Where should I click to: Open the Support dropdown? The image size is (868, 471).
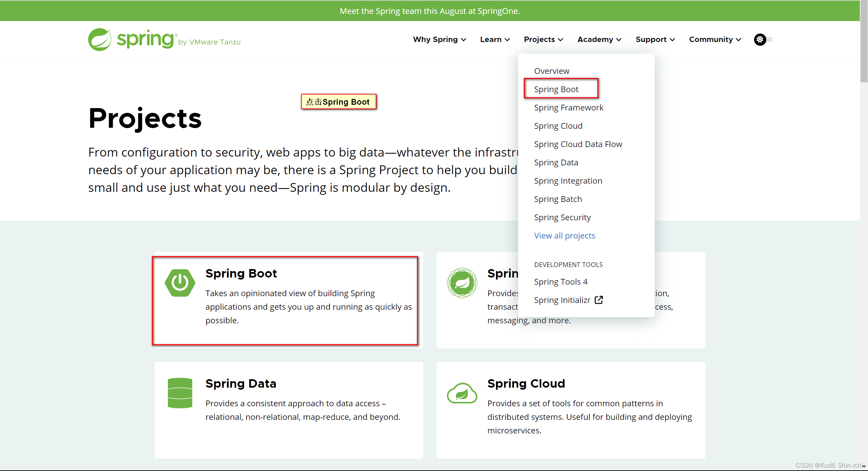pyautogui.click(x=655, y=40)
